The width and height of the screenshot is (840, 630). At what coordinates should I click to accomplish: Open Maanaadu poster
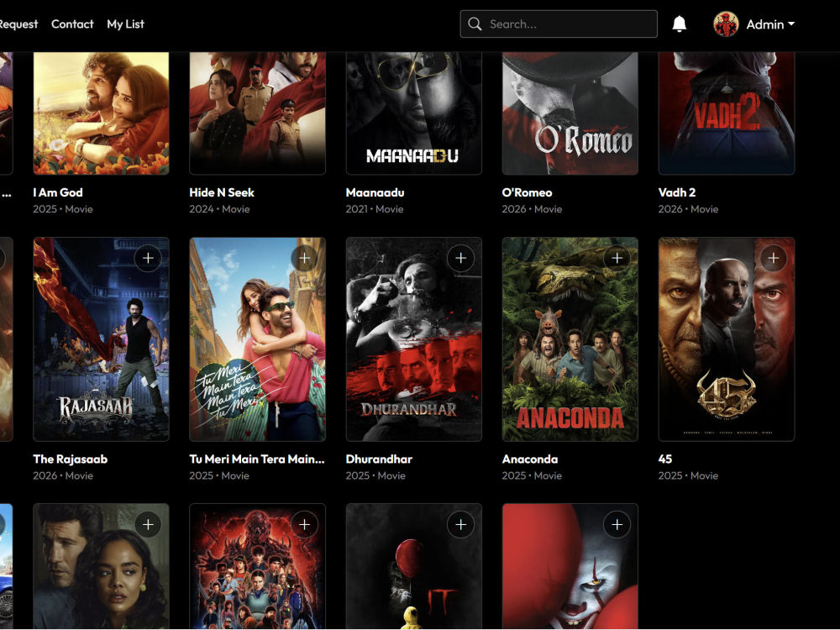pos(414,113)
